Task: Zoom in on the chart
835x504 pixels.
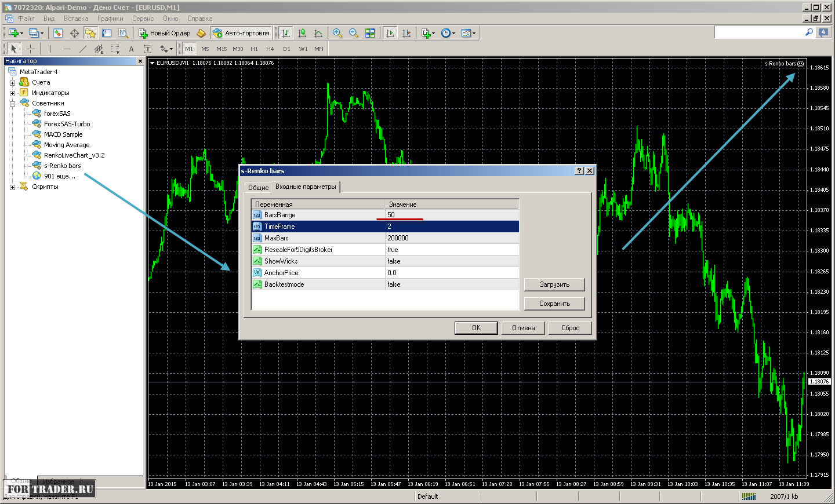Action: pos(337,33)
